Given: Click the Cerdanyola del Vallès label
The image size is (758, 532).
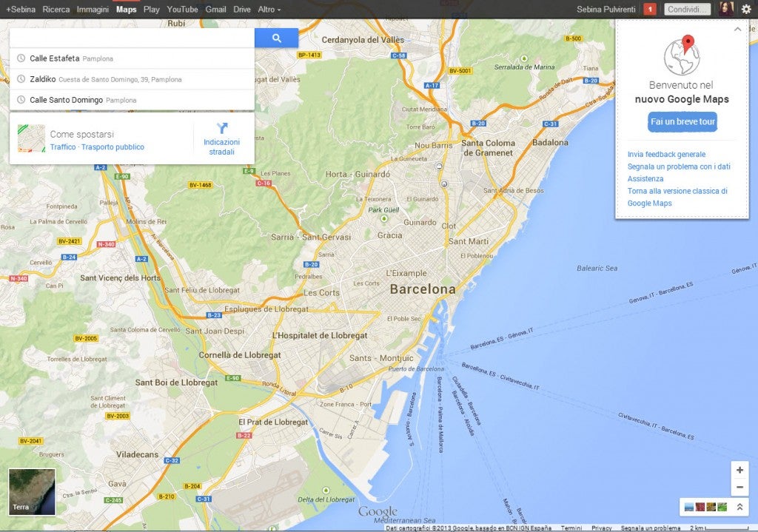Looking at the screenshot, I should (363, 40).
